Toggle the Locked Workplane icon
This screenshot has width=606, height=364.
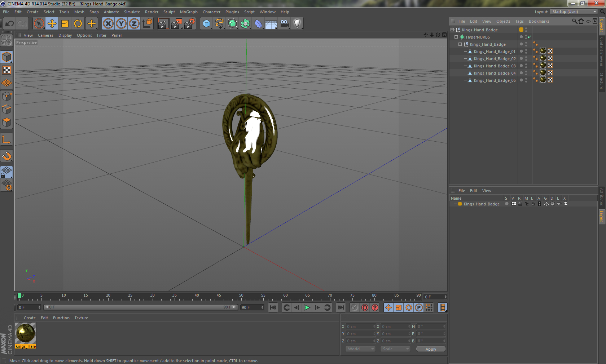pyautogui.click(x=6, y=172)
